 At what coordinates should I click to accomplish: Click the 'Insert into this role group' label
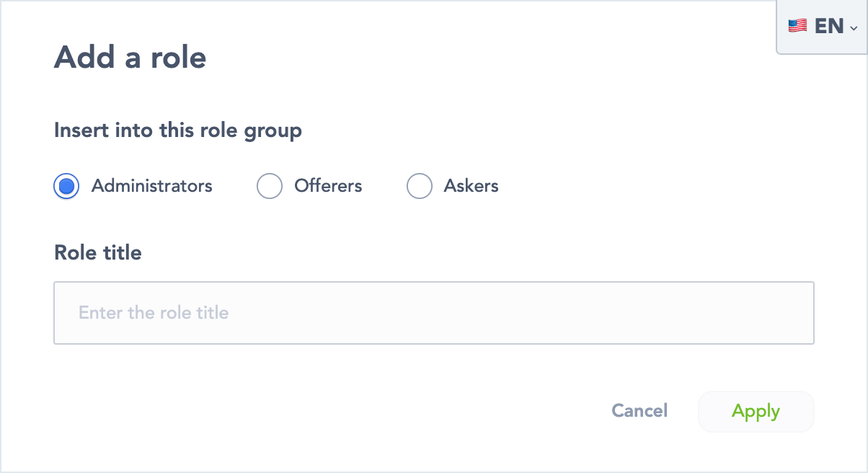click(x=178, y=131)
